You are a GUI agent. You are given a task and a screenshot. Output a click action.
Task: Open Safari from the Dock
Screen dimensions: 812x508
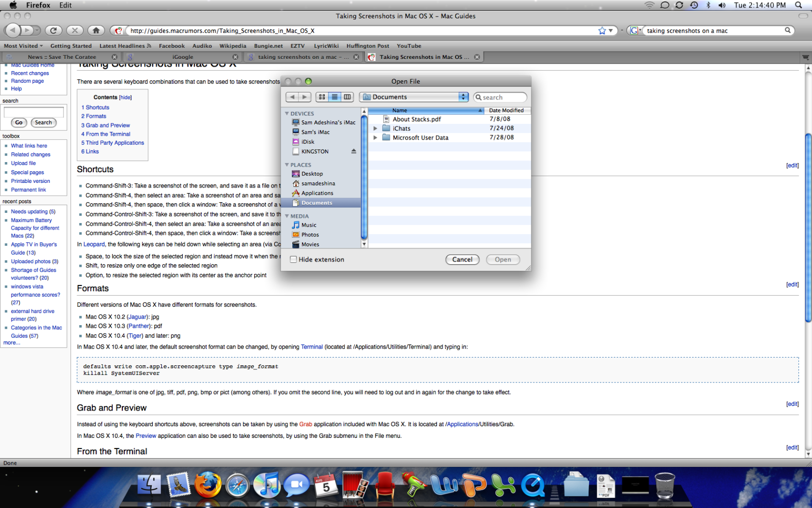point(237,486)
